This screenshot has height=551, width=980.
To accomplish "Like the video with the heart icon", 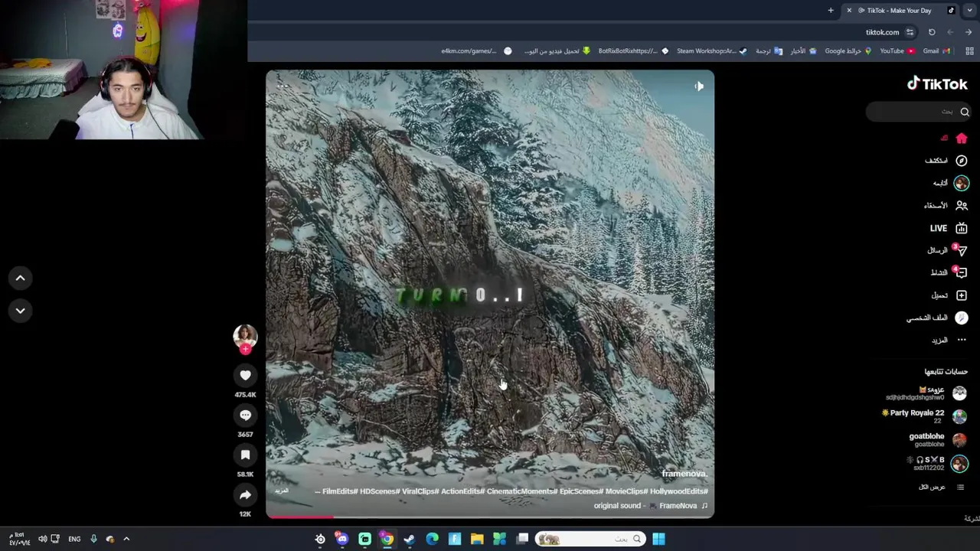I will pyautogui.click(x=245, y=375).
